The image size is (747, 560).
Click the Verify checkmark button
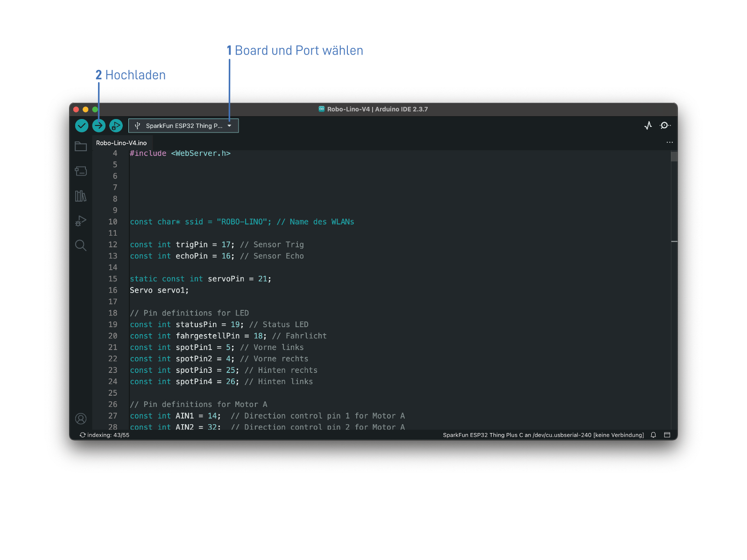[82, 126]
